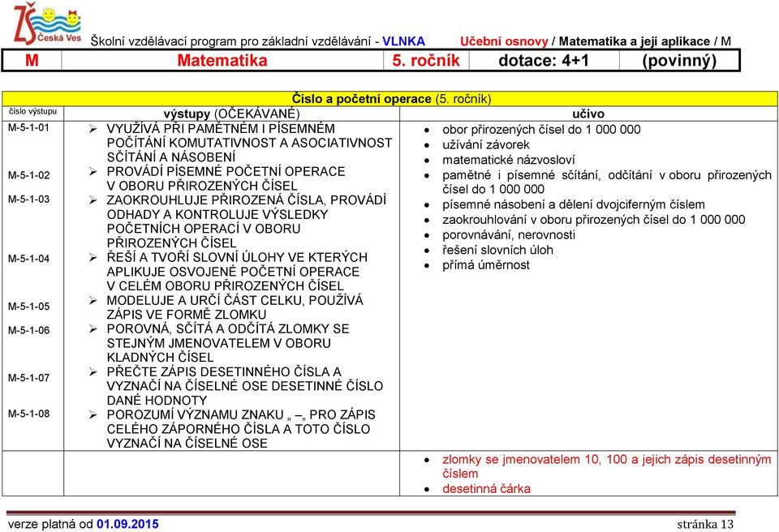Click the arrow bullet before 'POROVNÁ, SČÍTÁ A ODČÍTÁ ZLOMKY'

(x=93, y=329)
